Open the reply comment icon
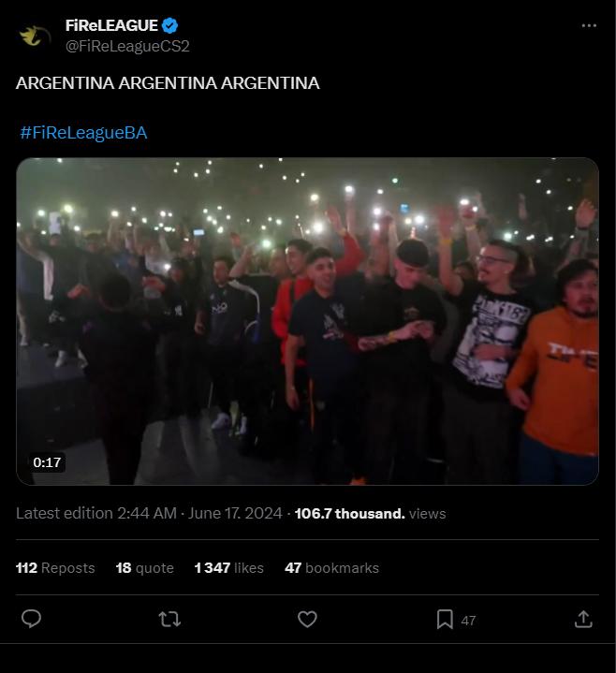The width and height of the screenshot is (616, 673). tap(31, 620)
